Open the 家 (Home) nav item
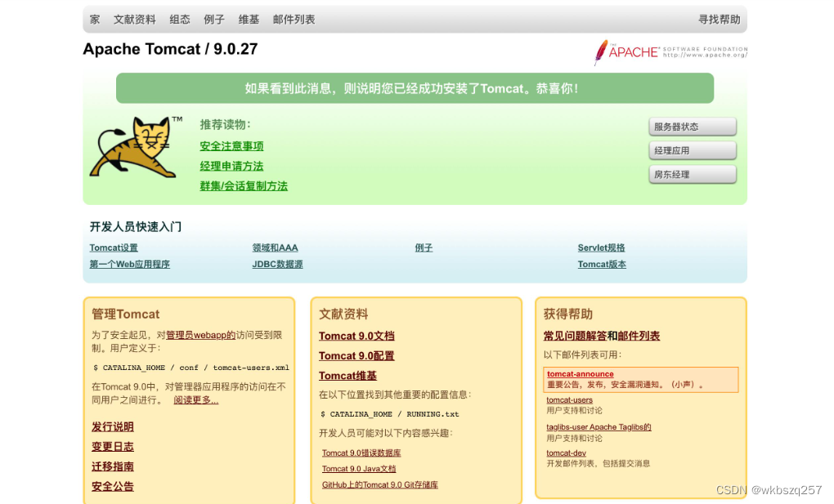The width and height of the screenshot is (834, 504). (x=95, y=20)
